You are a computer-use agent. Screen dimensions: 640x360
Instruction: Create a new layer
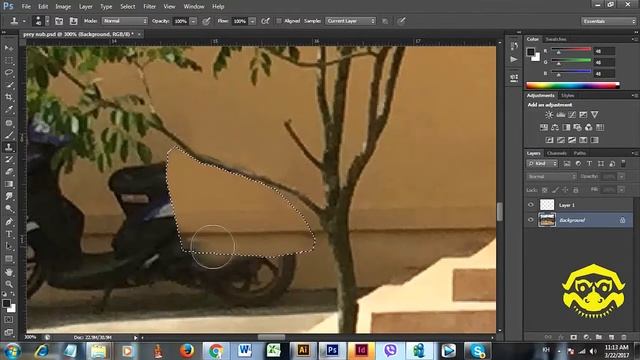pos(611,337)
